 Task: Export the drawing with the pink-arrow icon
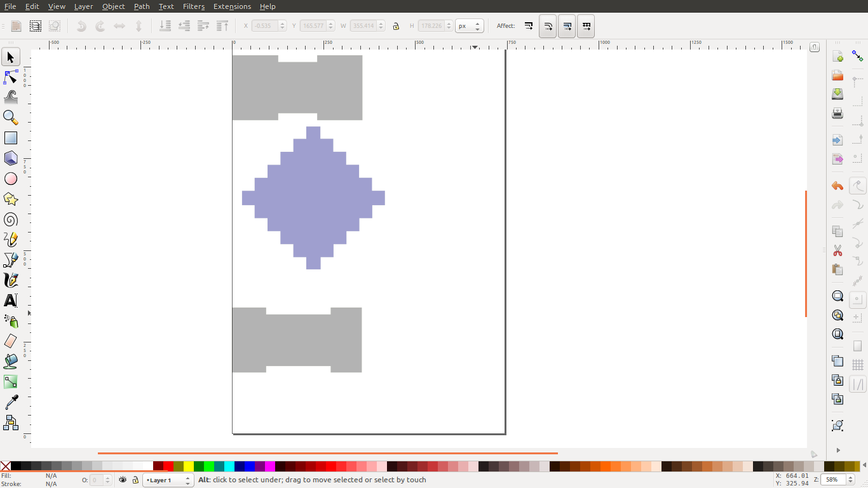click(x=837, y=159)
